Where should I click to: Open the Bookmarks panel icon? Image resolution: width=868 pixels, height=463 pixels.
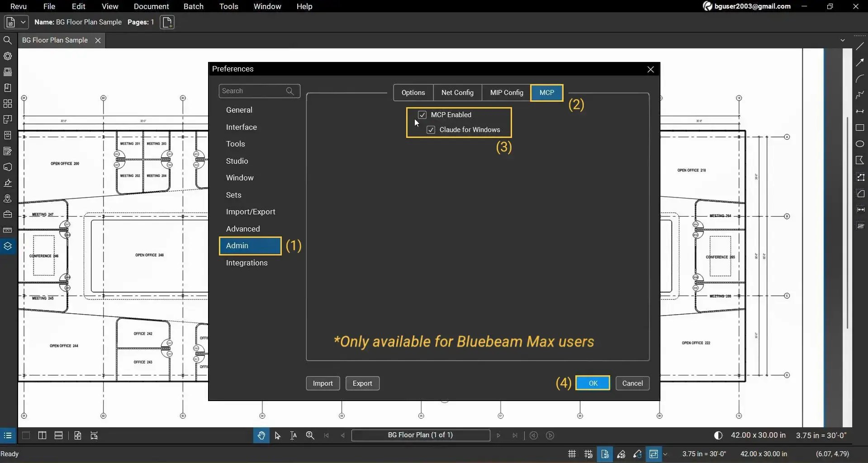click(x=8, y=88)
